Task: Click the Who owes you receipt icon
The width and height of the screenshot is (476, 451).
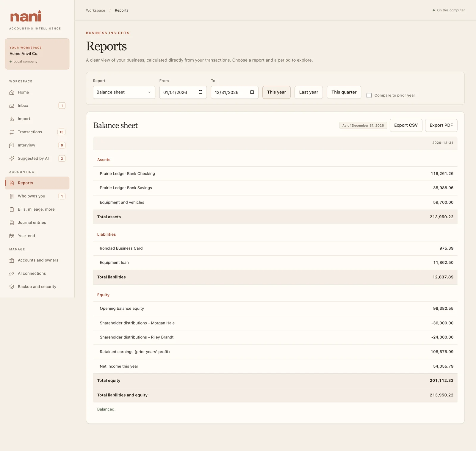Action: (x=12, y=196)
